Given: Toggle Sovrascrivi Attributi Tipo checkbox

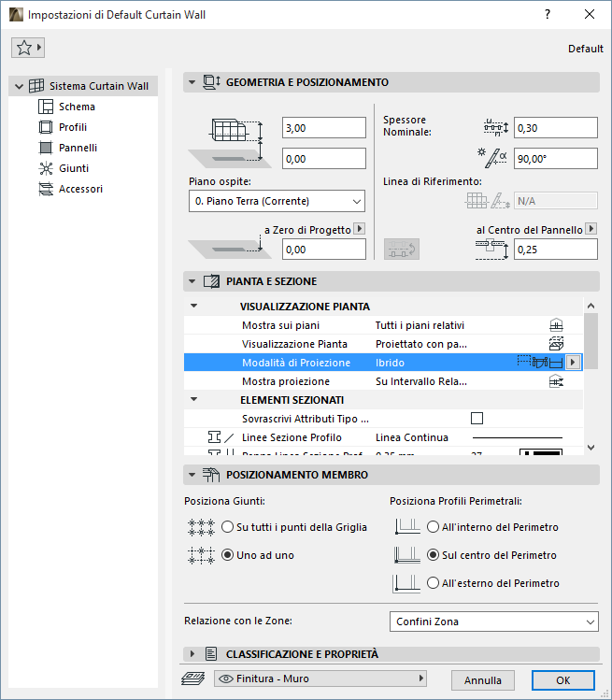Looking at the screenshot, I should [x=477, y=419].
